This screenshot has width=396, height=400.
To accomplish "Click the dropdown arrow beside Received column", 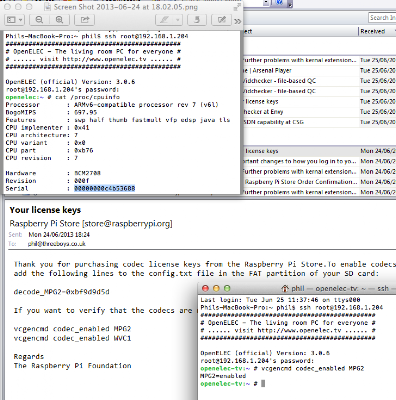I will (x=395, y=31).
